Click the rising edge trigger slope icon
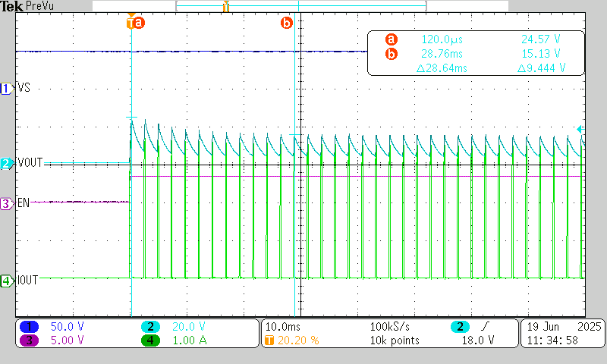The width and height of the screenshot is (607, 364). [x=484, y=326]
